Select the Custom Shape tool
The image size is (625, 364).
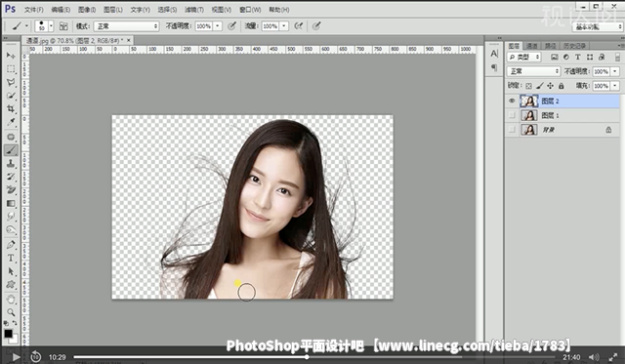click(11, 284)
